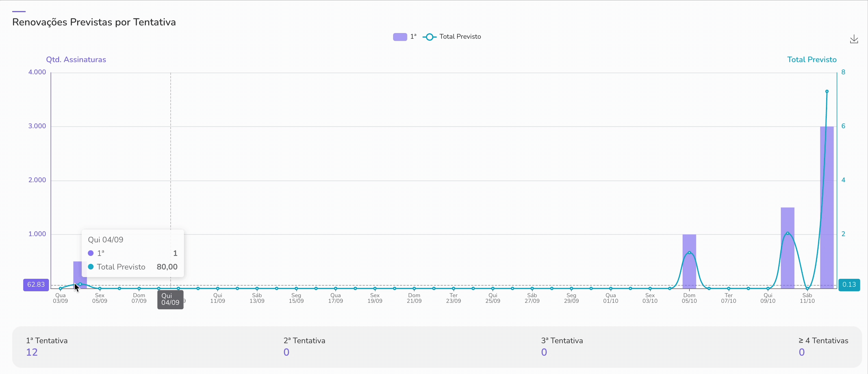Click the Qtd. Assinaturas axis title

(x=76, y=60)
